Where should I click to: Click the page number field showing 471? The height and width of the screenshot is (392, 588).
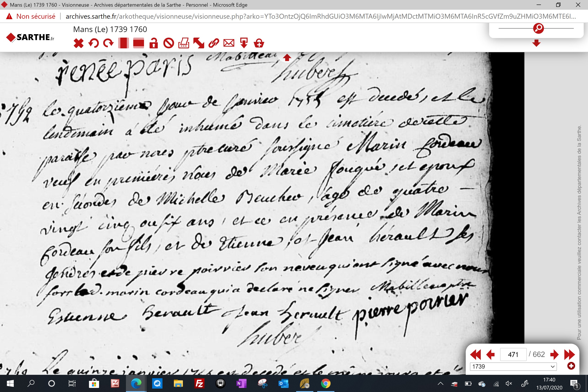click(x=513, y=354)
